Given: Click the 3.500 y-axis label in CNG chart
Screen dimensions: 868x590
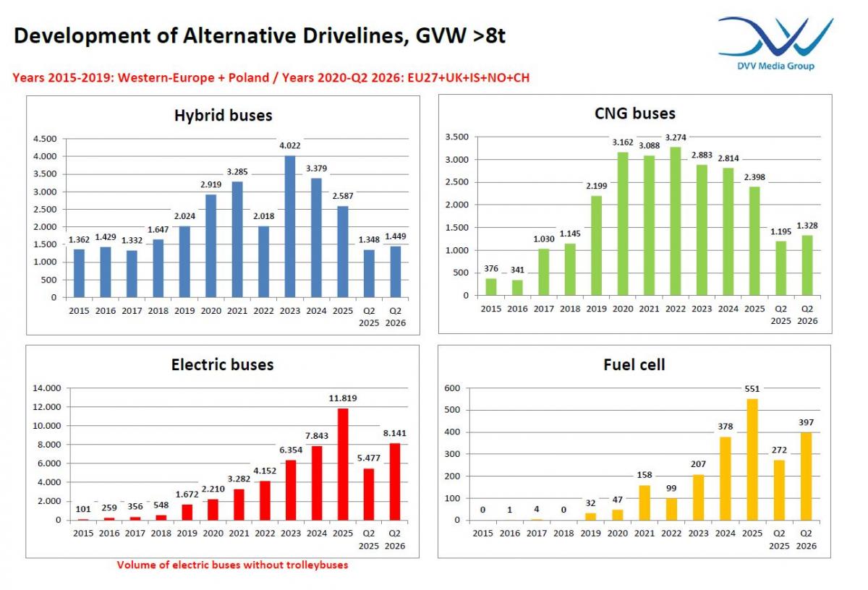Looking at the screenshot, I should tap(457, 137).
